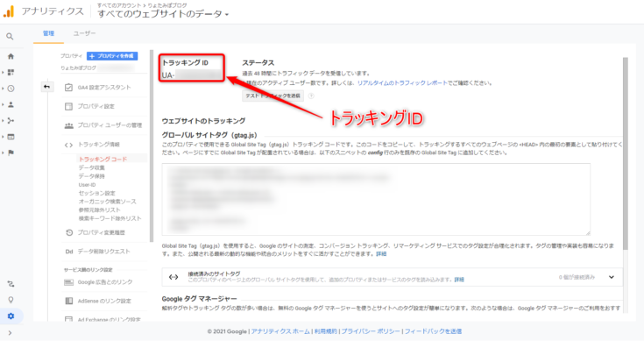The height and width of the screenshot is (341, 644).
Task: Select データ収集 submenu item
Action: coord(92,167)
